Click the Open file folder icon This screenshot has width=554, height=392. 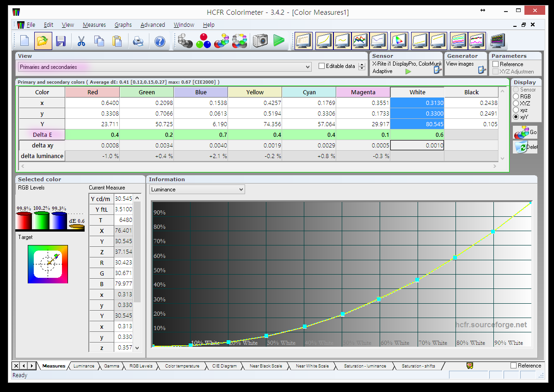coord(43,41)
